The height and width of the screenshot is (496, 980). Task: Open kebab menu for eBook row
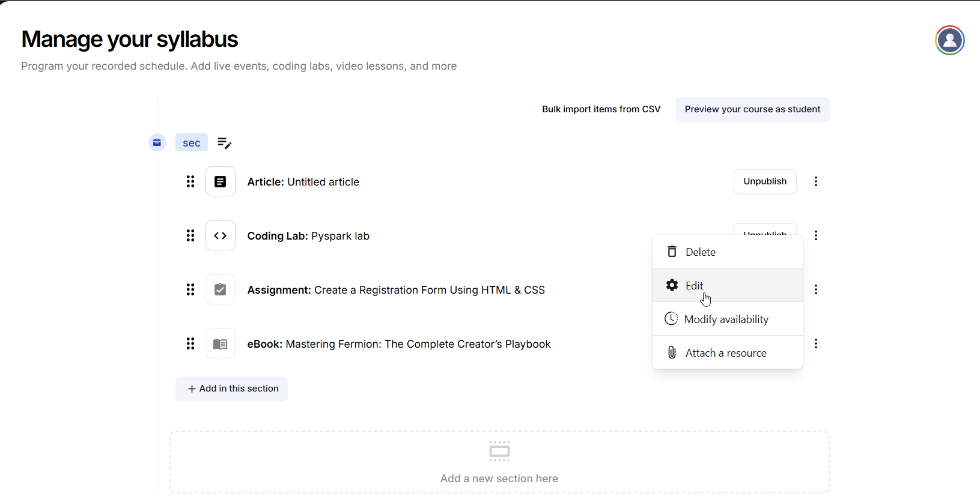pyautogui.click(x=815, y=343)
